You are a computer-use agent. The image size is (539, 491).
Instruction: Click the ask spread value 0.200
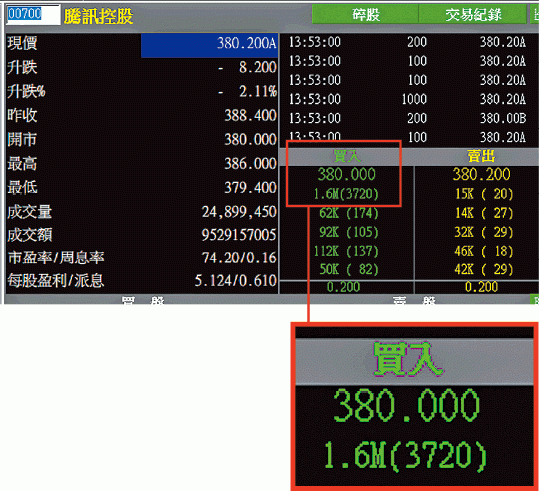point(481,287)
